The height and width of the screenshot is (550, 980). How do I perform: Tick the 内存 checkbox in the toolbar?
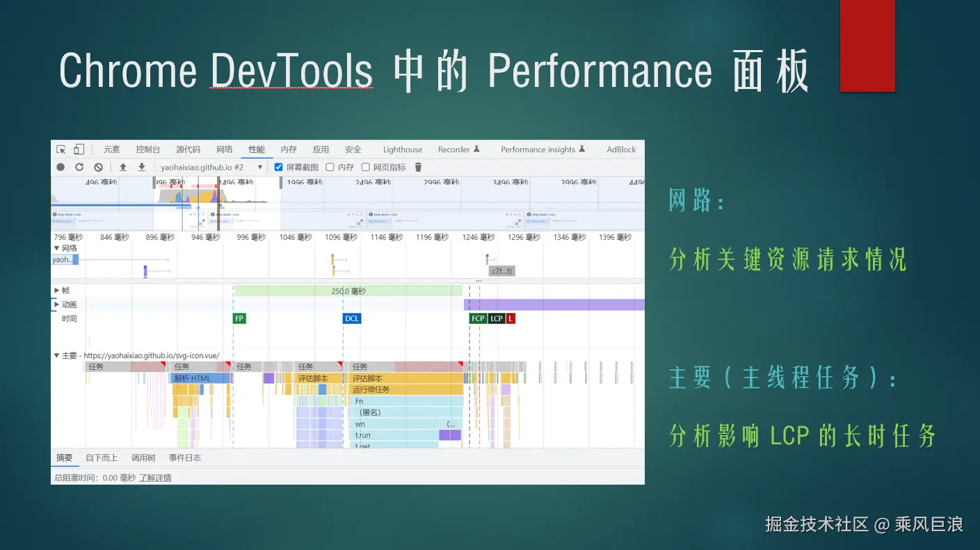click(330, 168)
